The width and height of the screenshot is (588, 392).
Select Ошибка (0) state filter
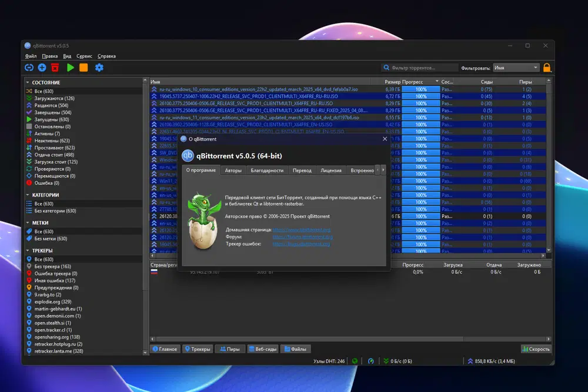[x=47, y=183]
